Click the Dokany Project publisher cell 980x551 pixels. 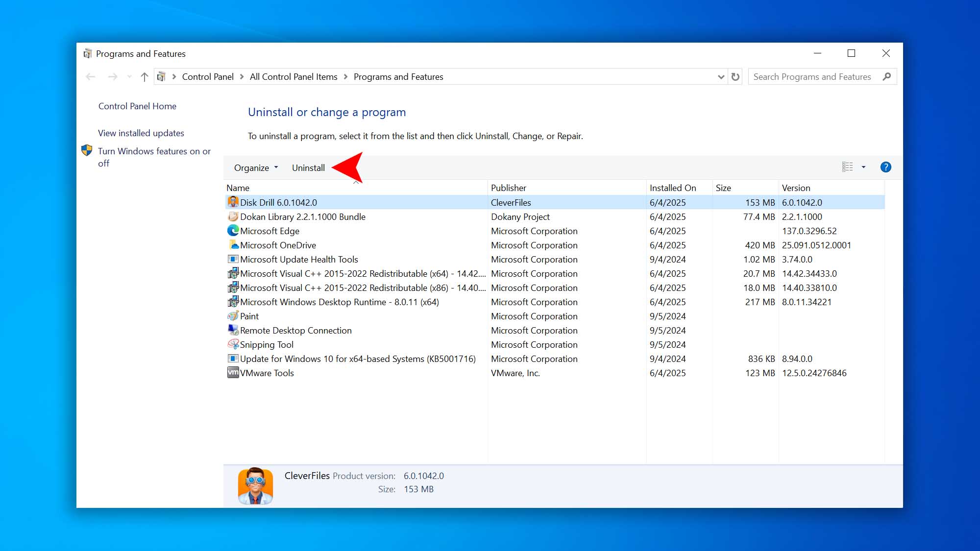tap(520, 216)
